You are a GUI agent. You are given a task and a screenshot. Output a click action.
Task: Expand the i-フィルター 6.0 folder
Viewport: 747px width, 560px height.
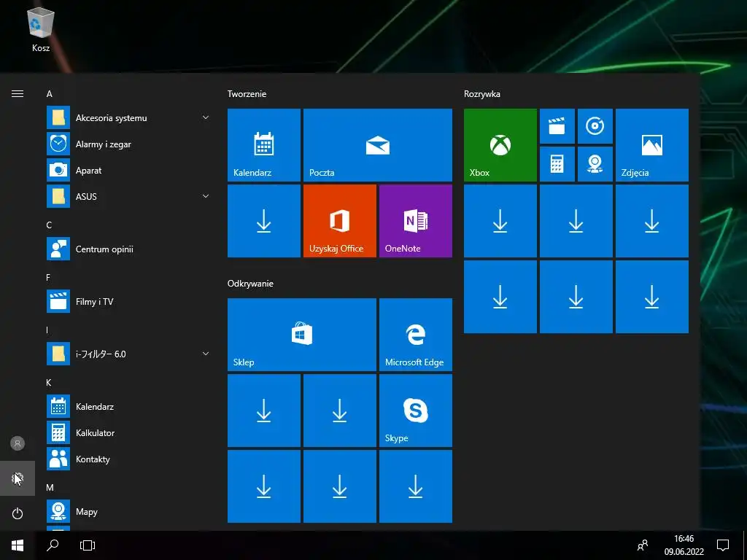pyautogui.click(x=128, y=354)
